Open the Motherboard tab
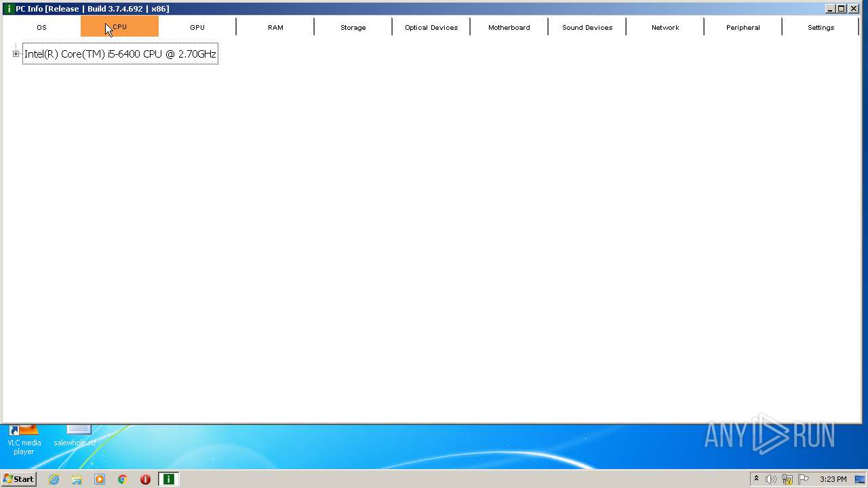Image resolution: width=868 pixels, height=488 pixels. pyautogui.click(x=509, y=27)
